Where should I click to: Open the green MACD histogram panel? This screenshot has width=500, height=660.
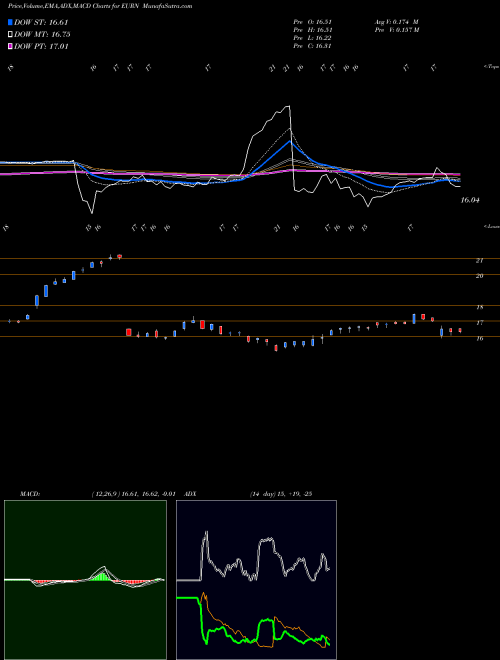85,580
